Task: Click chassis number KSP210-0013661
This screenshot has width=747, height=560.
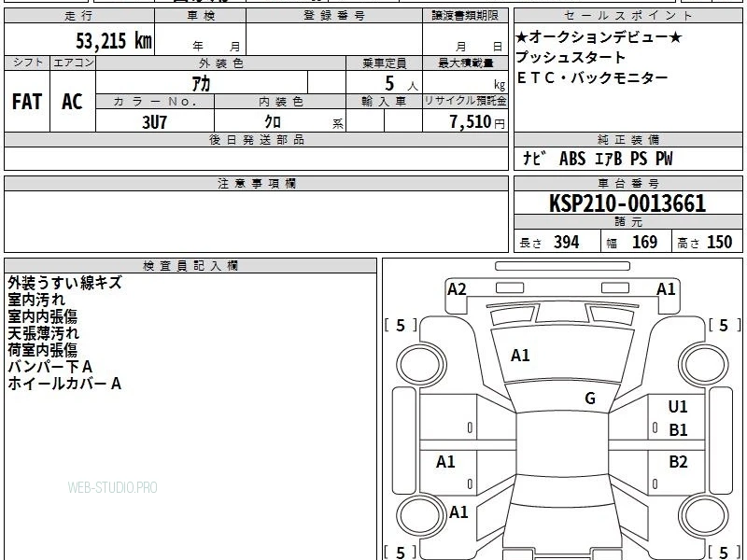Action: [x=627, y=203]
